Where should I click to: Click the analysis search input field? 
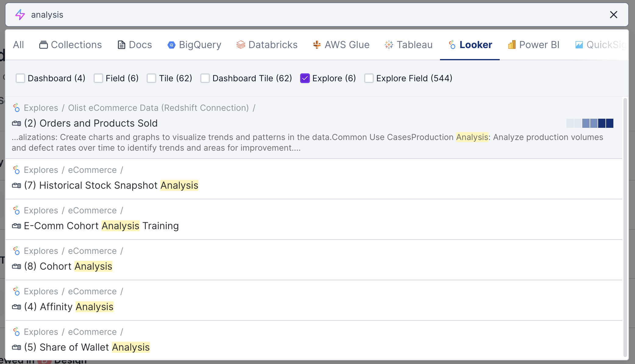click(x=305, y=15)
